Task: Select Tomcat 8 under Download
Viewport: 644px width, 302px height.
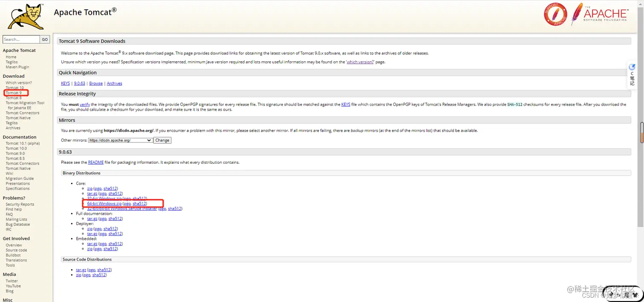Action: 14,98
